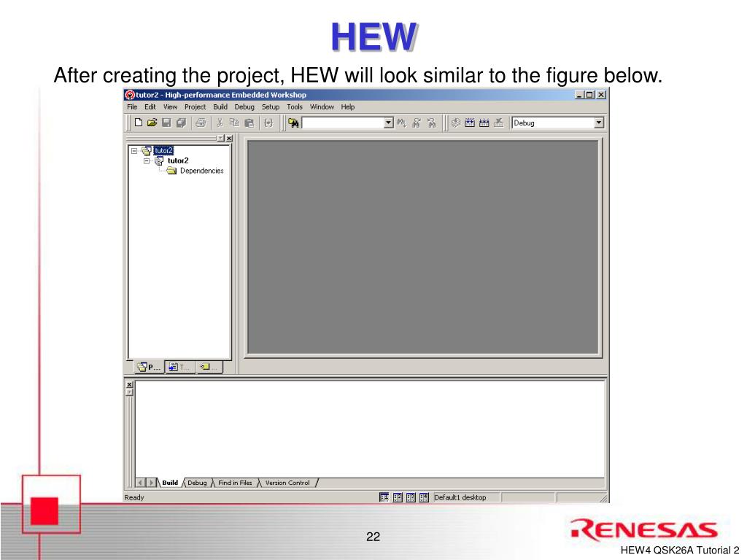Open the Debug menu
Screen dimensions: 747x560
[244, 107]
